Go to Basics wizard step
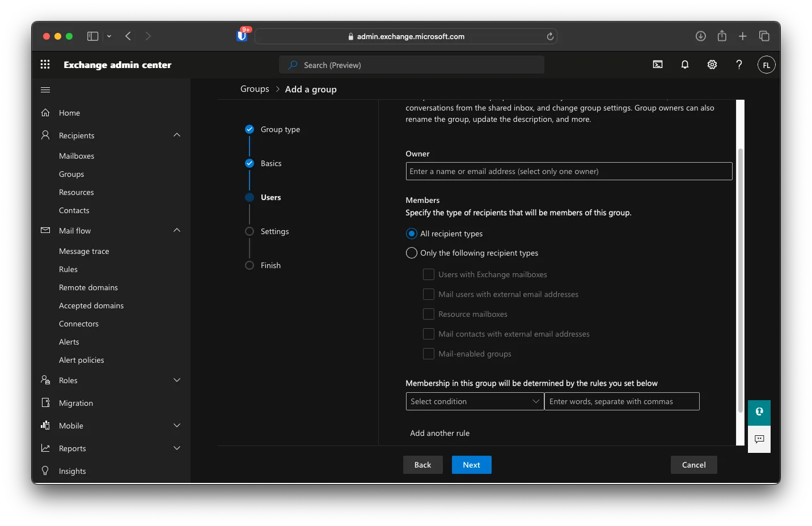812x526 pixels. 271,163
